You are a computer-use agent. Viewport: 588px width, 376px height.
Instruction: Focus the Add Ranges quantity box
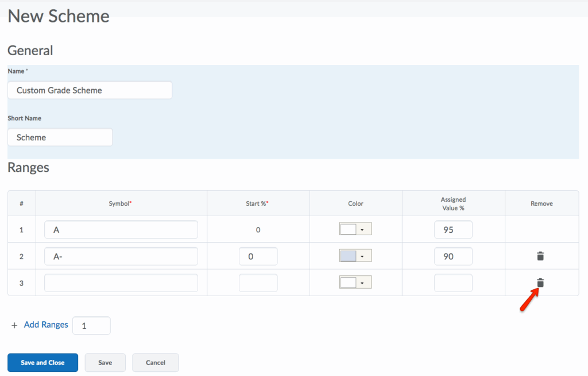coord(91,325)
